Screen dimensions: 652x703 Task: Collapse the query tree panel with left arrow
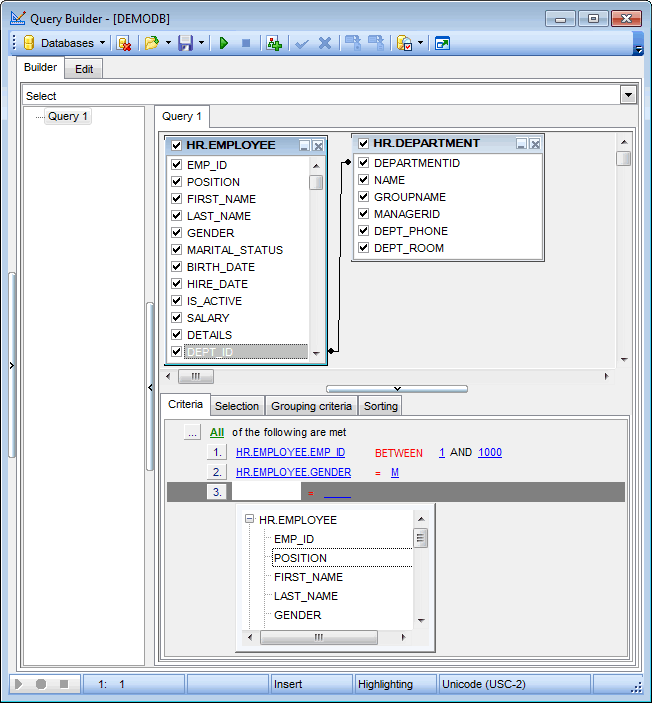(150, 387)
